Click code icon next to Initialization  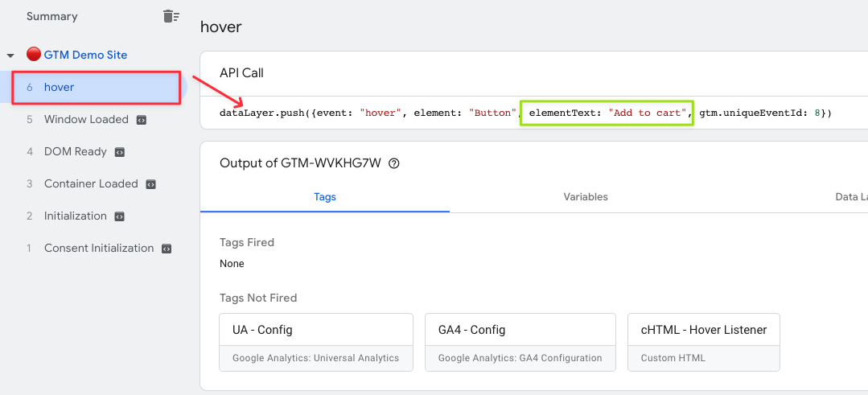(119, 216)
